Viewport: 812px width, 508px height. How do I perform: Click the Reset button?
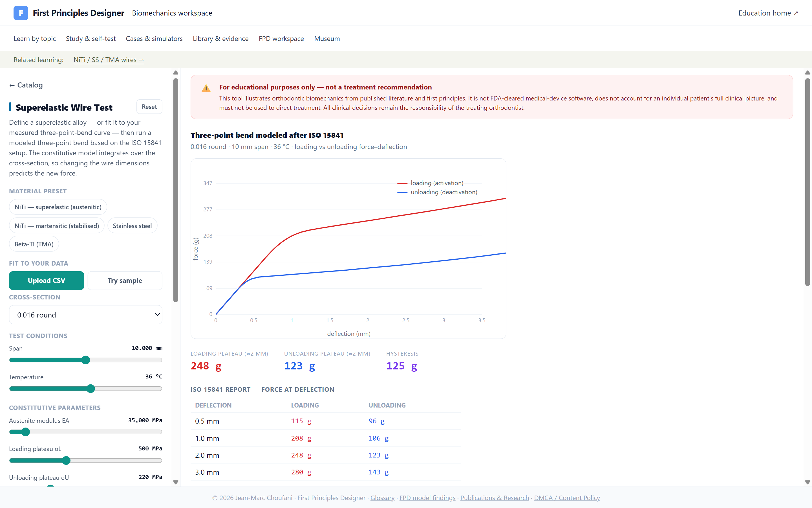tap(149, 107)
